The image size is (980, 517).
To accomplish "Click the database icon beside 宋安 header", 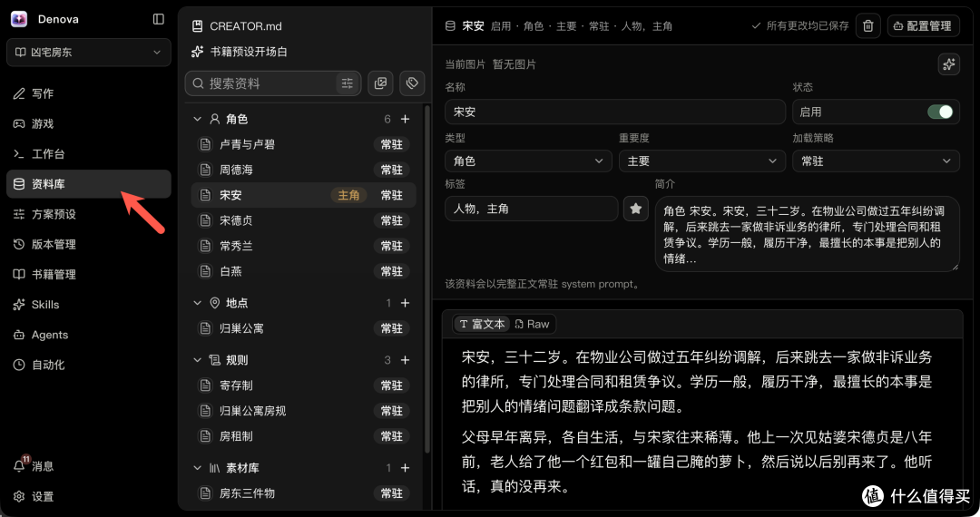I will (450, 26).
